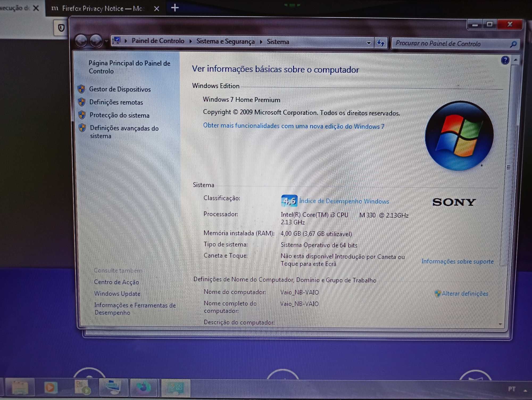The height and width of the screenshot is (400, 532).
Task: Expand root arrow before Painel de Controlo
Action: [x=126, y=41]
